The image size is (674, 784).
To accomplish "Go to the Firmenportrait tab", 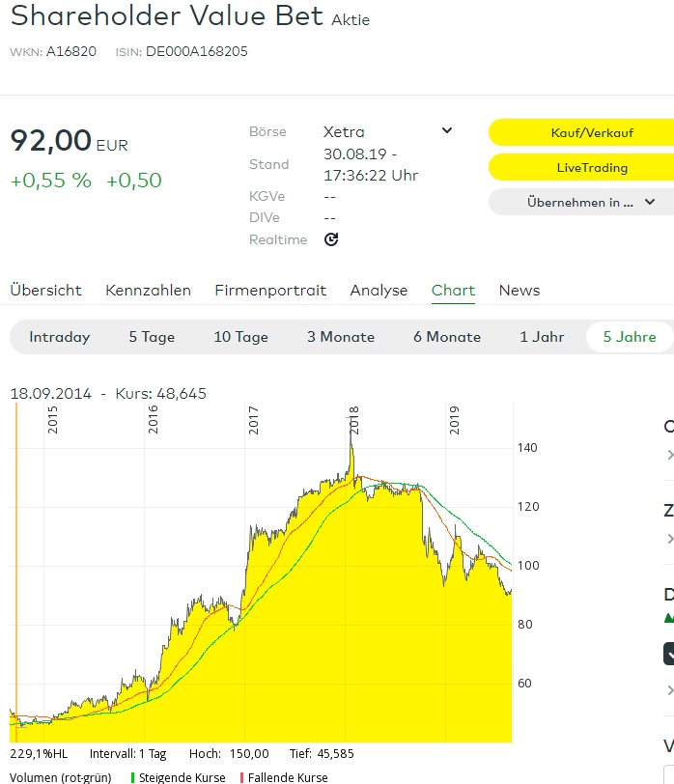I will (270, 291).
